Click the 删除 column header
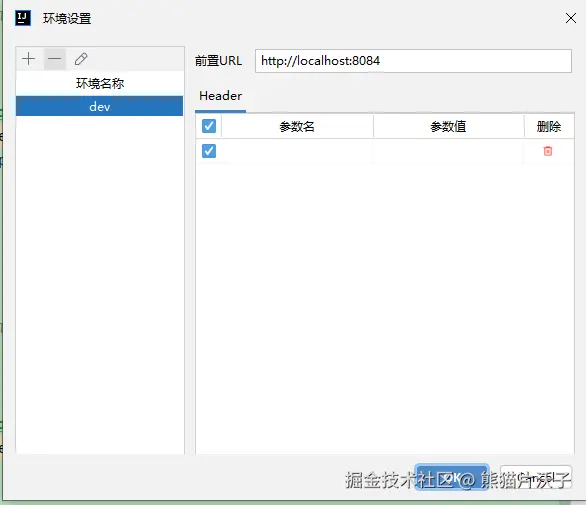The height and width of the screenshot is (505, 586). pos(549,126)
